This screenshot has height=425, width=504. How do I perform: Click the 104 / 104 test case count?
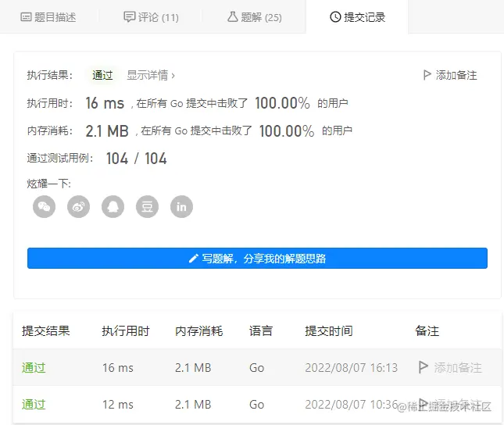[x=137, y=159]
